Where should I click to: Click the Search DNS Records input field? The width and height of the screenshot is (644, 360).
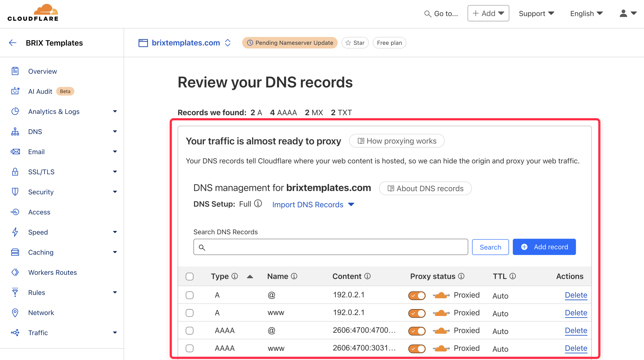click(x=331, y=247)
